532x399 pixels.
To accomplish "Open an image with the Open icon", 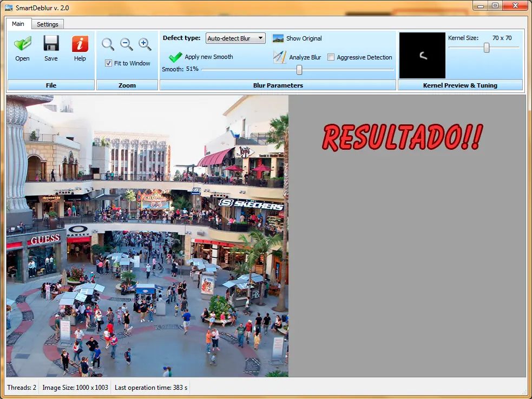I will point(22,44).
